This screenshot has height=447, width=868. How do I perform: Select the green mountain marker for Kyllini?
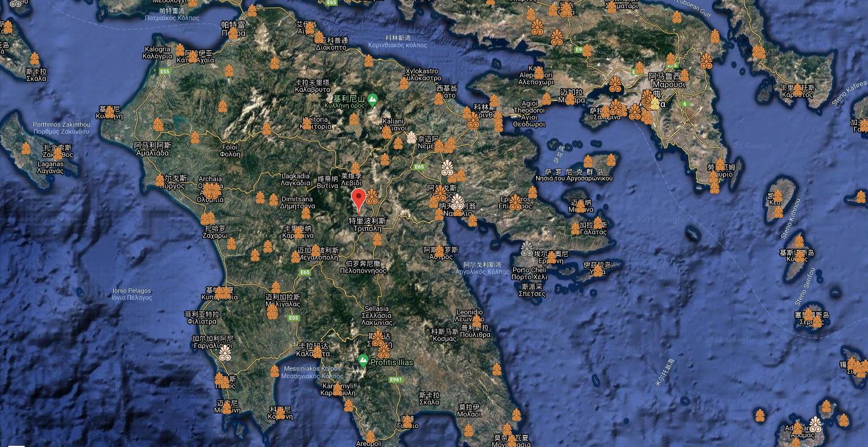click(373, 99)
